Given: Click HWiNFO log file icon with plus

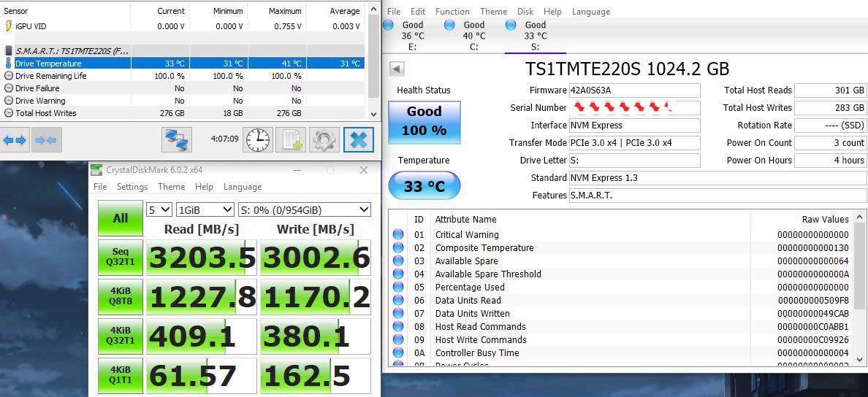Looking at the screenshot, I should tap(291, 140).
